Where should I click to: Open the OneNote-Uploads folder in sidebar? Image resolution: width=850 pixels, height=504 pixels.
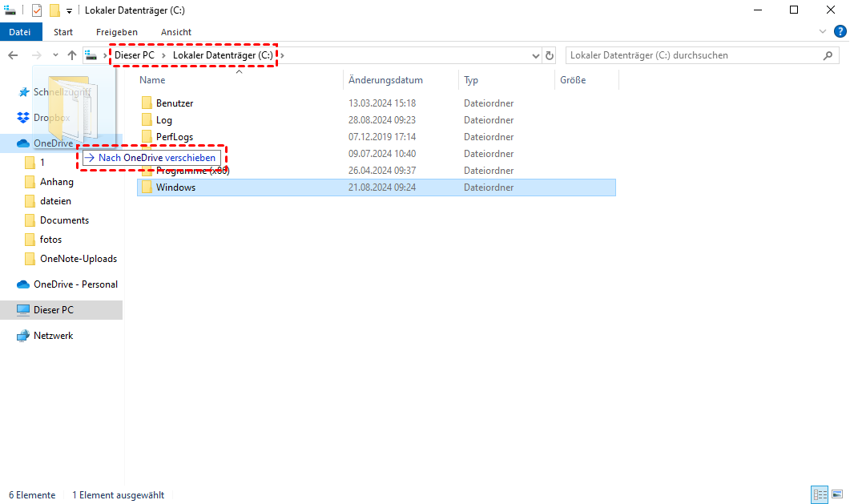[x=78, y=259]
